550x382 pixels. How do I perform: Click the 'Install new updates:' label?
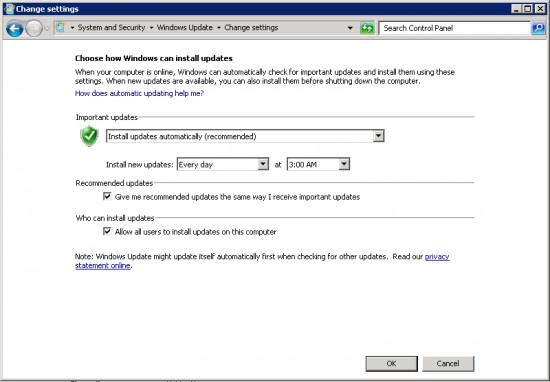coord(140,165)
